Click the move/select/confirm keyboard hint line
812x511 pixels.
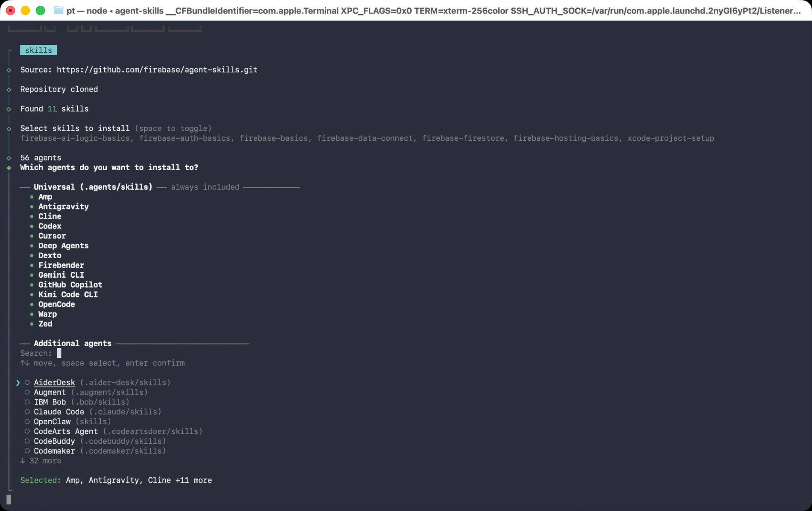pos(102,363)
